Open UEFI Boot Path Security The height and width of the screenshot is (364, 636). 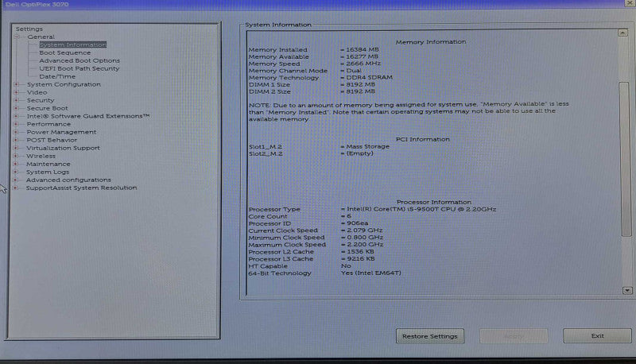pos(79,68)
